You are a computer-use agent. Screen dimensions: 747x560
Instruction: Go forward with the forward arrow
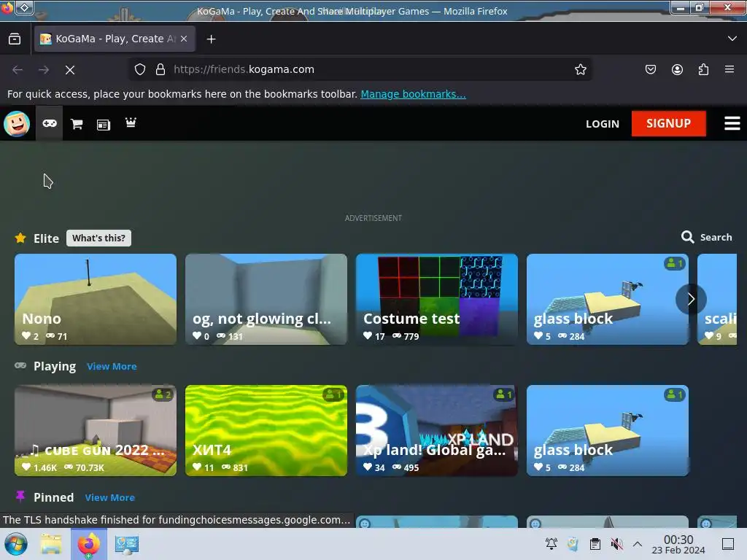click(x=44, y=70)
